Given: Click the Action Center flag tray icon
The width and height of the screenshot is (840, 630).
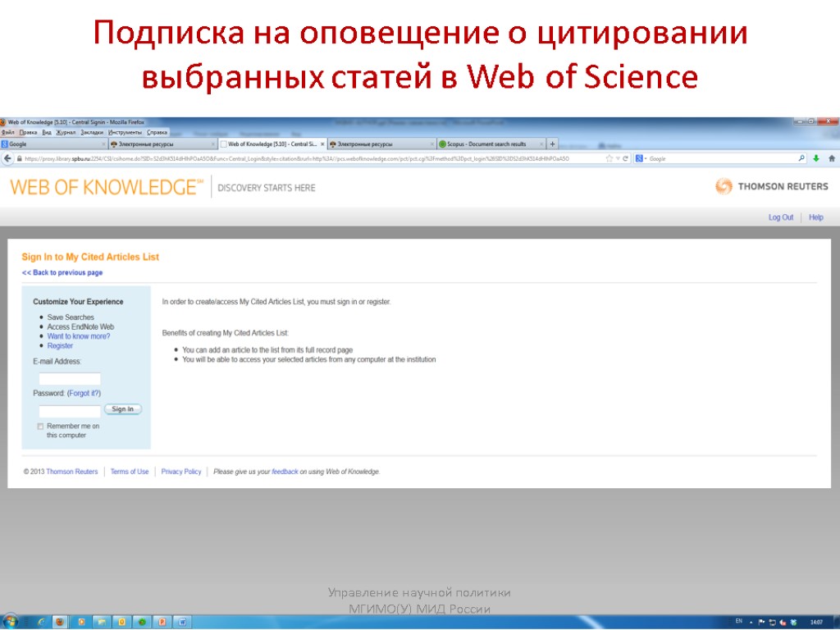Looking at the screenshot, I should (762, 622).
